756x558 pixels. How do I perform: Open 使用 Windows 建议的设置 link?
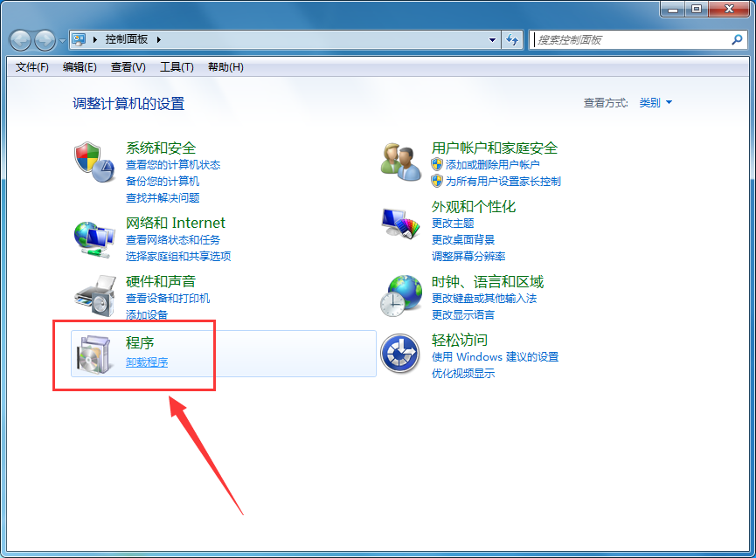tap(495, 356)
